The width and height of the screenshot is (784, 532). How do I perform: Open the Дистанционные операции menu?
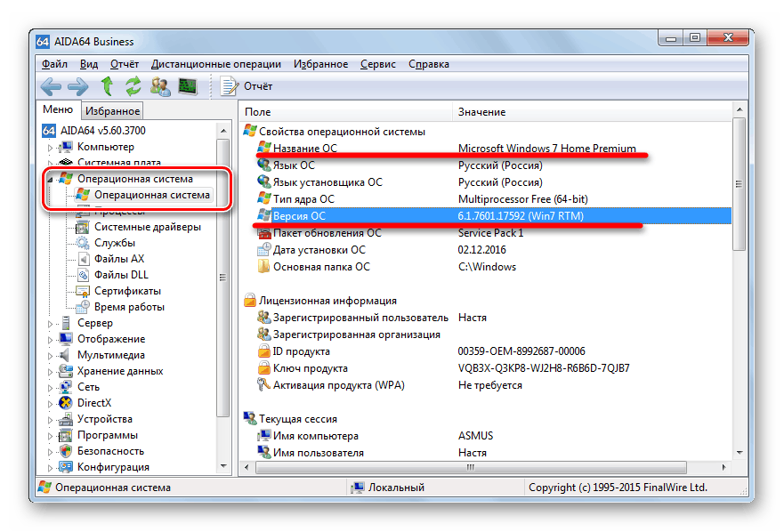click(x=216, y=64)
